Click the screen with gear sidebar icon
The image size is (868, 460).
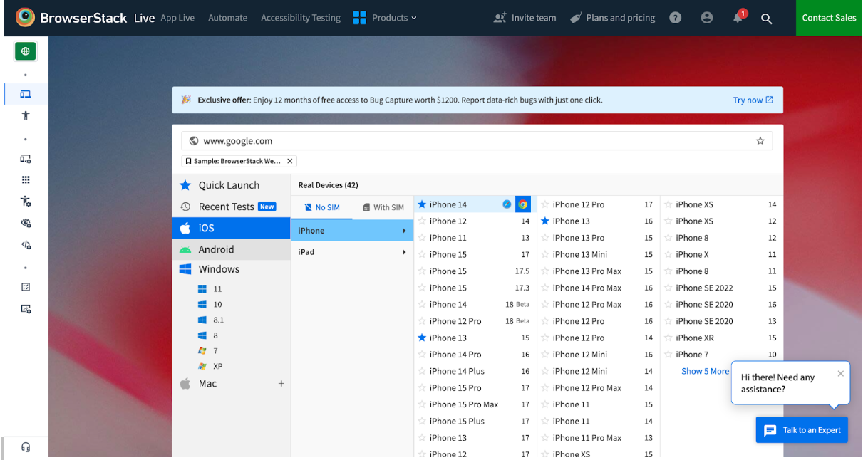tap(26, 309)
